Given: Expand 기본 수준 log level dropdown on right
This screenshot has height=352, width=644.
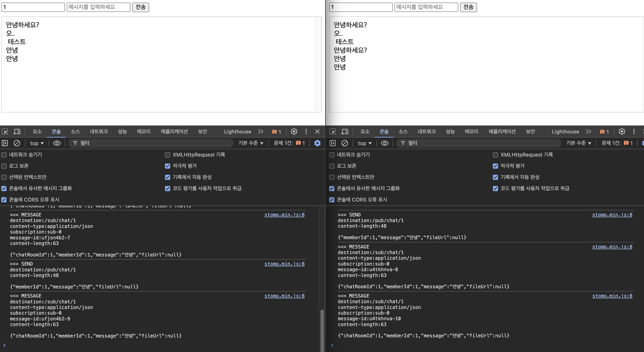Looking at the screenshot, I should pyautogui.click(x=578, y=143).
